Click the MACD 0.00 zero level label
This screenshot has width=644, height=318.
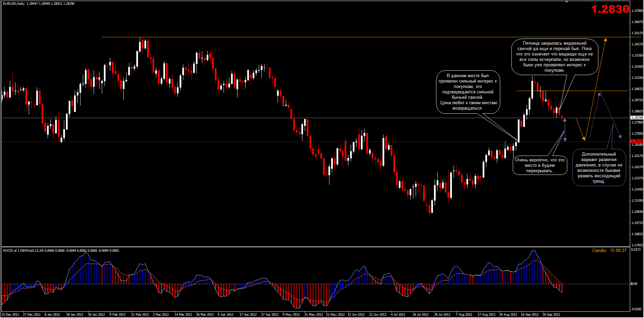(x=634, y=284)
